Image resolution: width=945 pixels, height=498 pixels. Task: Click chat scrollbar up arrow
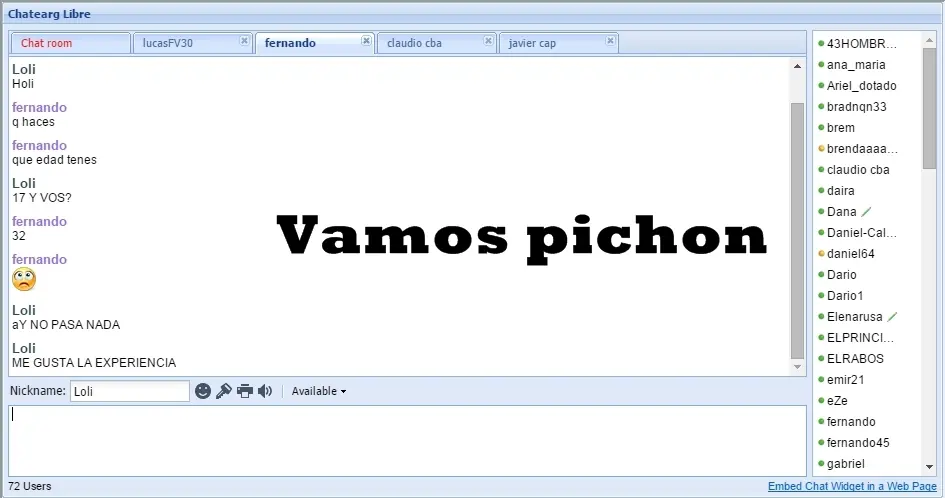click(x=797, y=66)
